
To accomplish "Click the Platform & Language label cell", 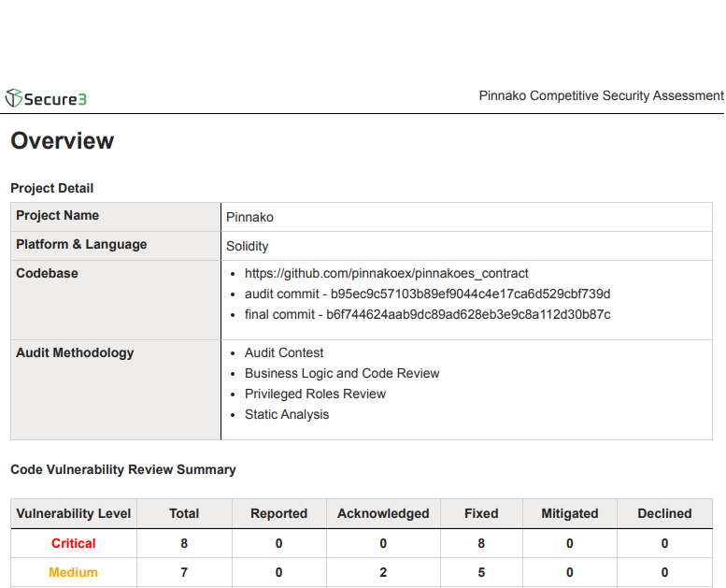I will tap(81, 245).
